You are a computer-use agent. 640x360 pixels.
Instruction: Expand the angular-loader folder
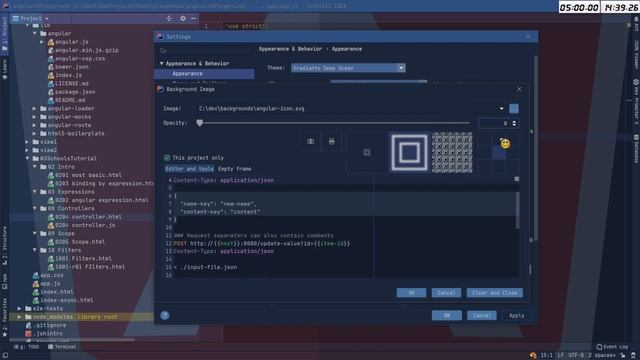point(35,109)
